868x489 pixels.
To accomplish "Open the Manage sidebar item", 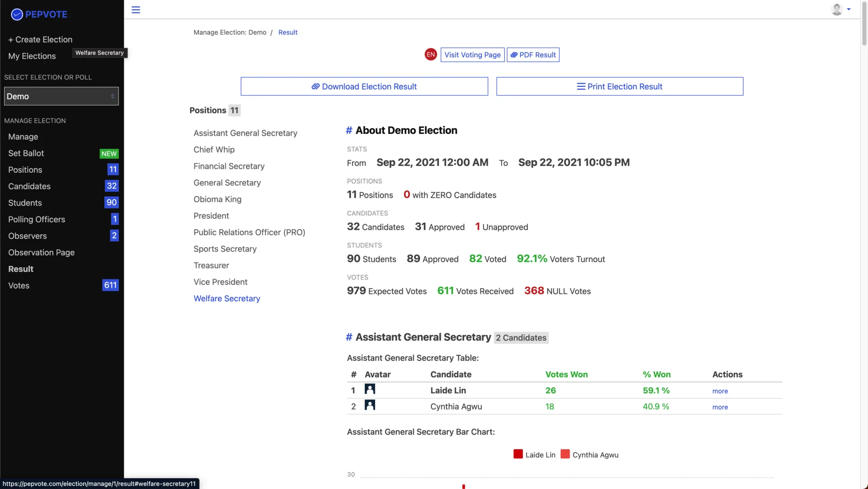I will pos(23,137).
